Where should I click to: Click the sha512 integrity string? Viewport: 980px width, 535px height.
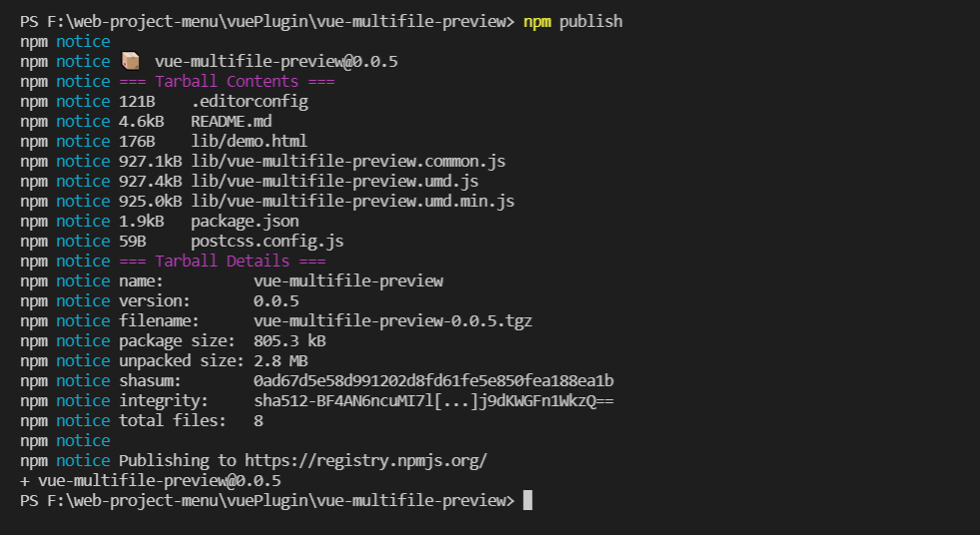click(433, 400)
